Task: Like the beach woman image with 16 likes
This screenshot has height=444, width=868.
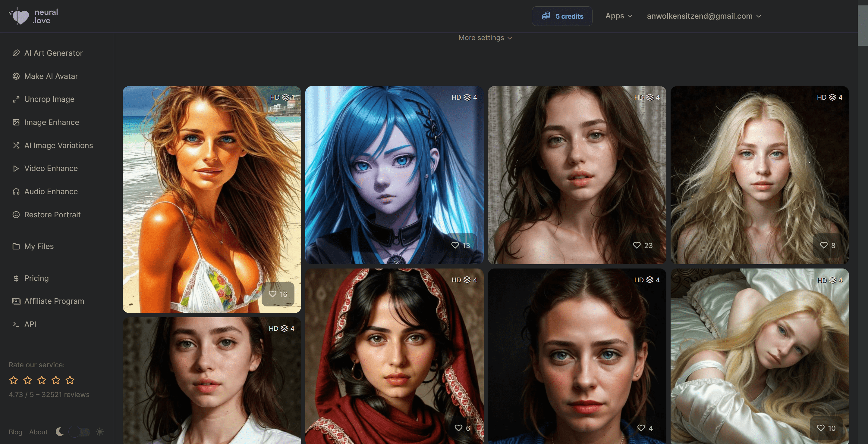Action: [x=272, y=294]
